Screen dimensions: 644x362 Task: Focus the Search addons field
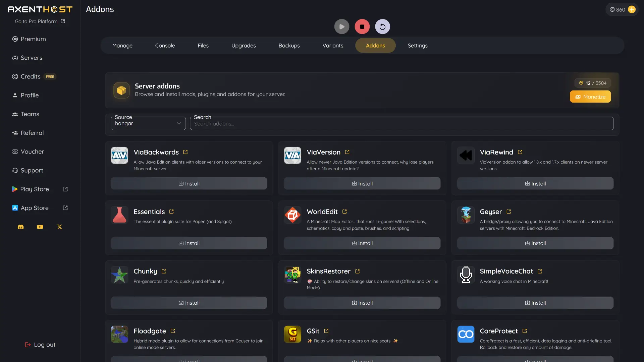pyautogui.click(x=401, y=123)
